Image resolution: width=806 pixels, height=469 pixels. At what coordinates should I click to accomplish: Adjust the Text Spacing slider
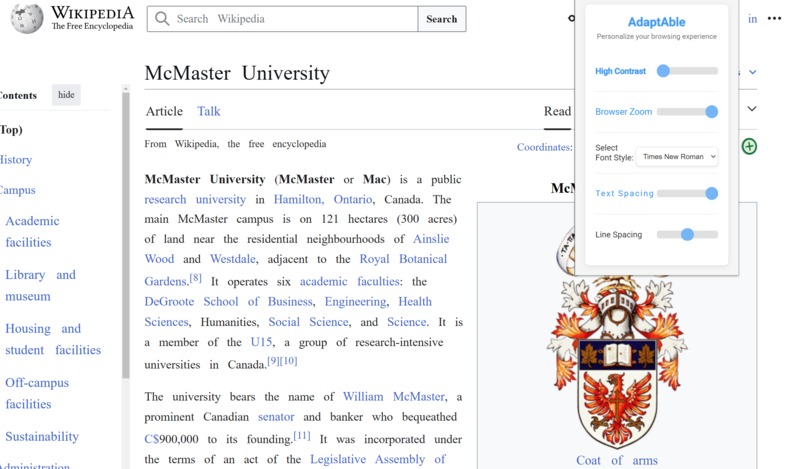coord(687,193)
